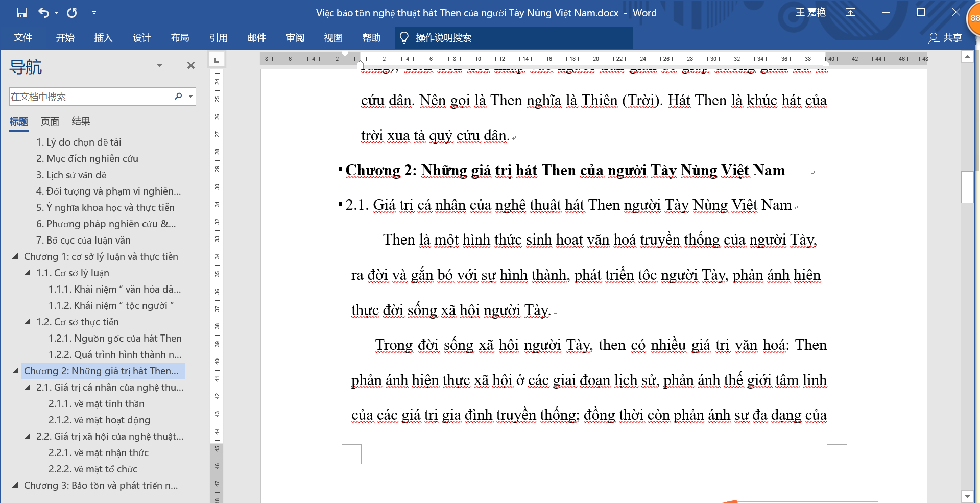Click the 2.1. Giá trị cá nhân heading in document

click(569, 205)
